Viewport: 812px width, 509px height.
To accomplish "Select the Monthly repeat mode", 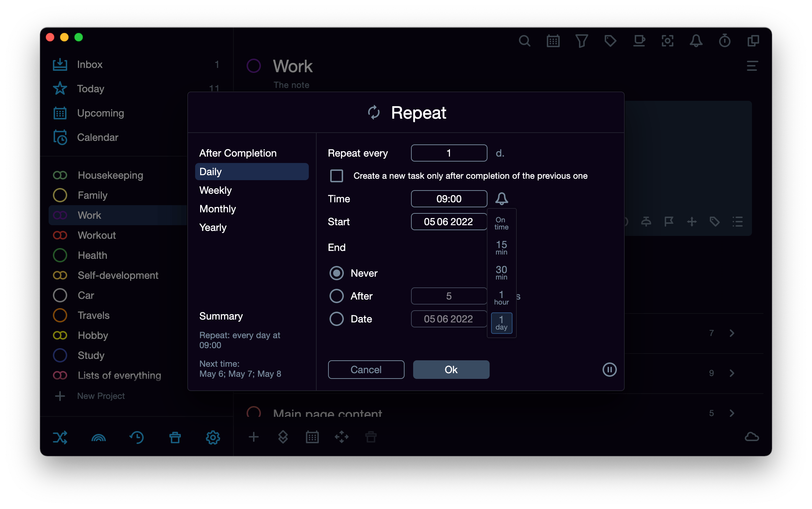I will coord(252,209).
